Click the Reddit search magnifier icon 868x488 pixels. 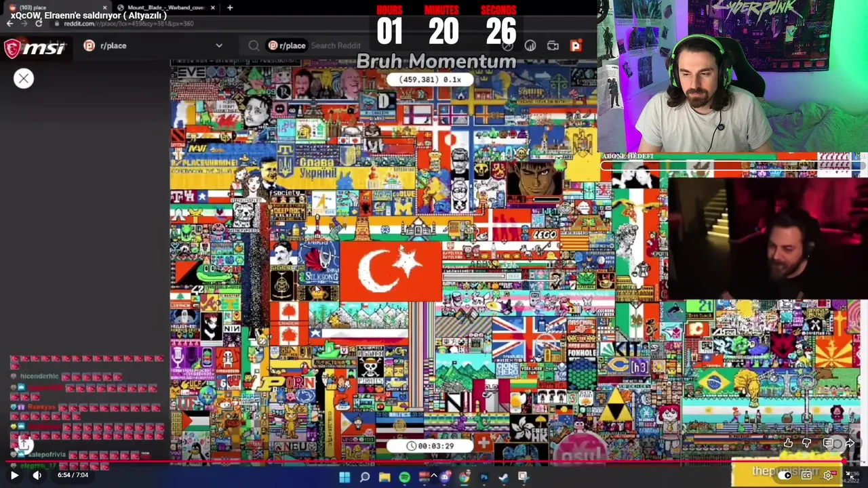click(254, 45)
